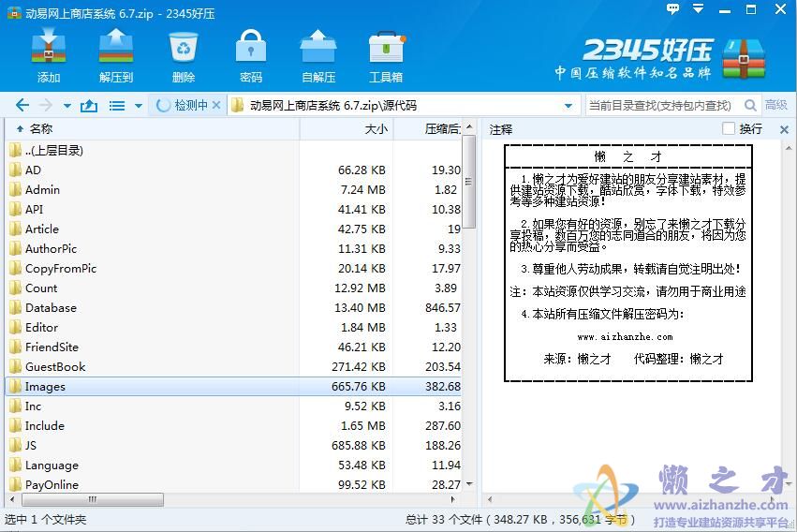797x532 pixels.
Task: Open the 工具箱 (Toolbox) icon
Action: coord(386,55)
